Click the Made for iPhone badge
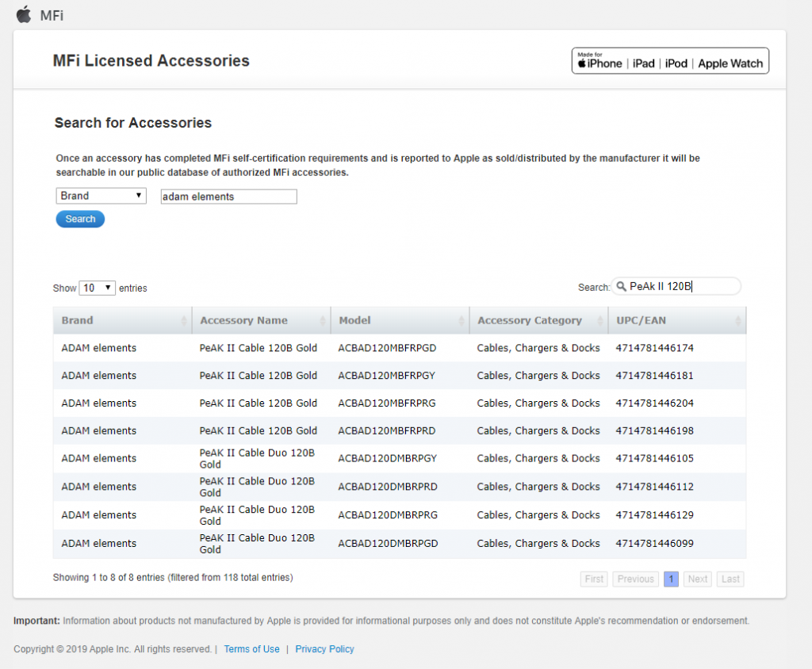The width and height of the screenshot is (812, 669). pos(670,61)
